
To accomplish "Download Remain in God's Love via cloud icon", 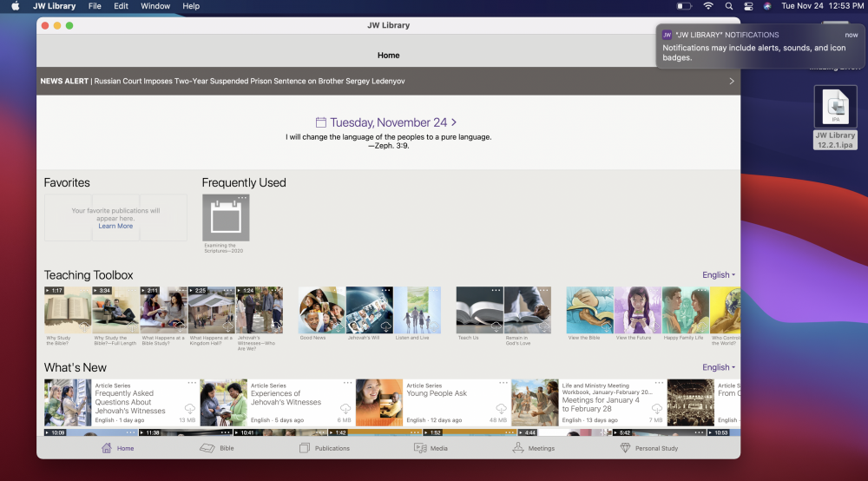I will click(x=544, y=326).
